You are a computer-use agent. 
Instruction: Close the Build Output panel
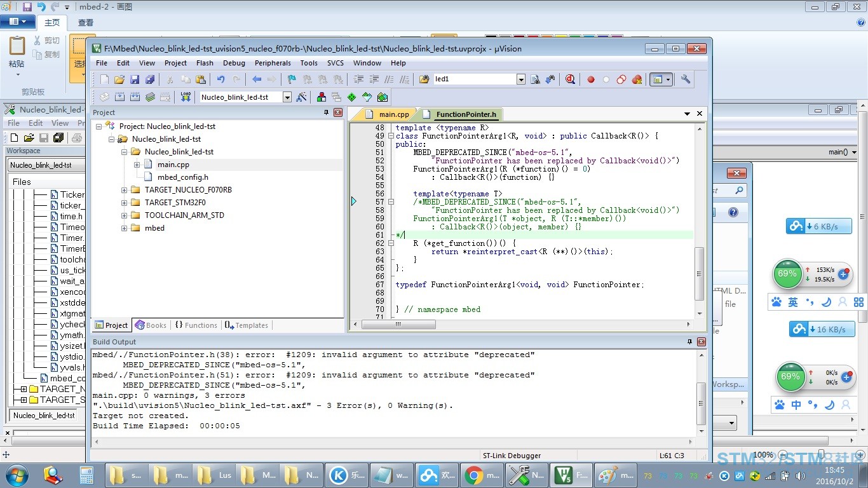click(702, 342)
